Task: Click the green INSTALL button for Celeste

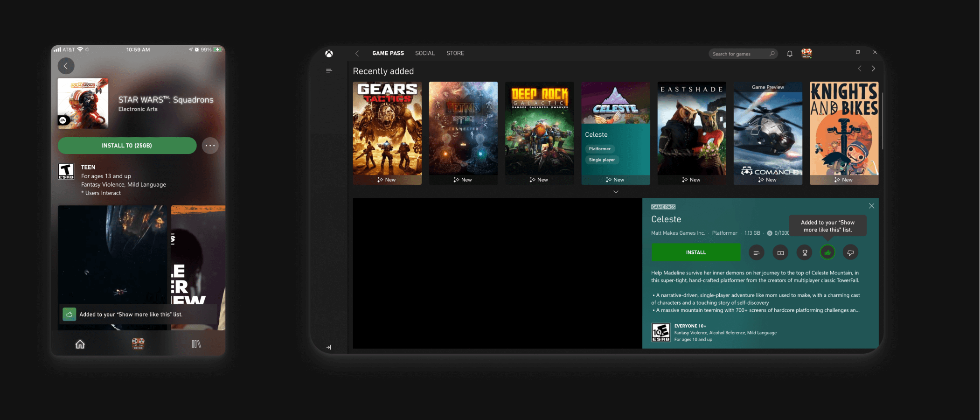Action: [695, 252]
